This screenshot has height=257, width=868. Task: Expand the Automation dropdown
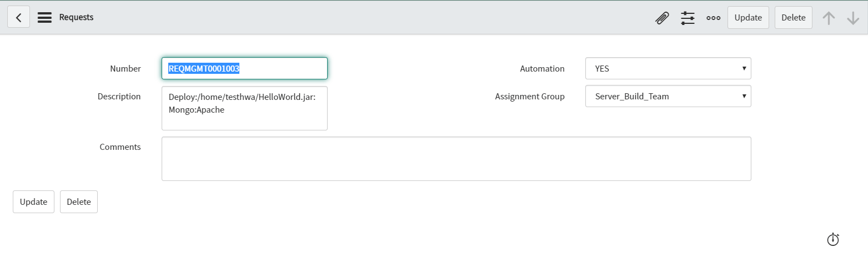click(x=668, y=69)
